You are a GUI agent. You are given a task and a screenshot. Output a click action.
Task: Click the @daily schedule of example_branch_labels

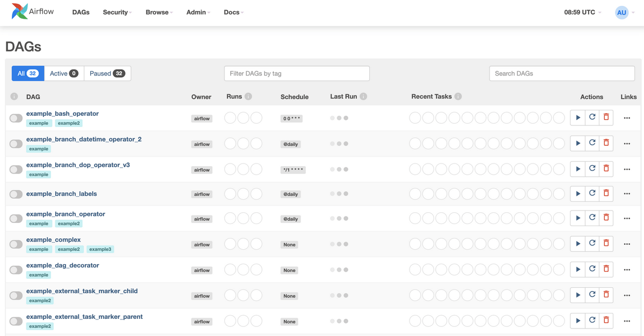pyautogui.click(x=290, y=194)
